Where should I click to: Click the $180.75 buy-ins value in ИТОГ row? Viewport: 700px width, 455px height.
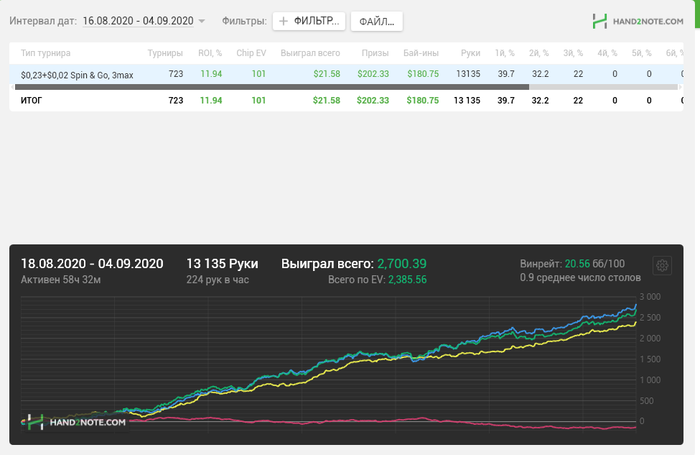(422, 100)
